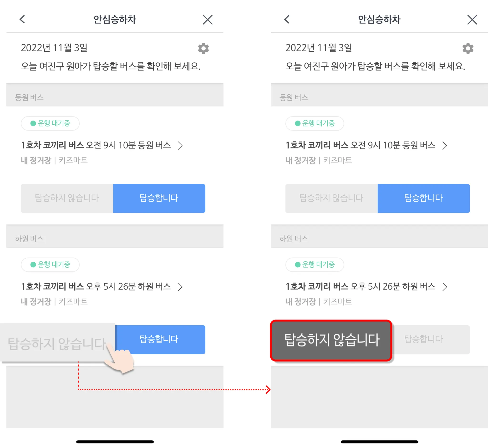The image size is (488, 448).
Task: Close the left 안심승하차 screen with X
Action: (x=208, y=20)
